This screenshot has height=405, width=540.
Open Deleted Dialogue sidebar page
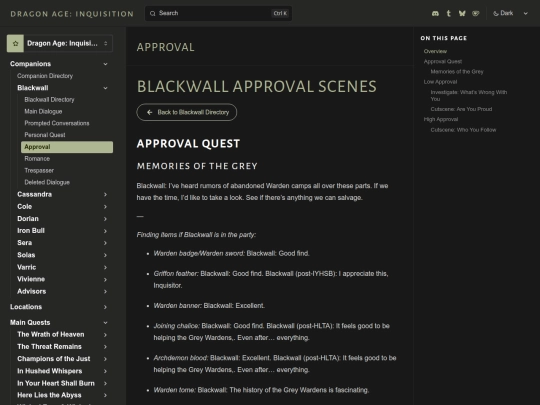click(47, 182)
